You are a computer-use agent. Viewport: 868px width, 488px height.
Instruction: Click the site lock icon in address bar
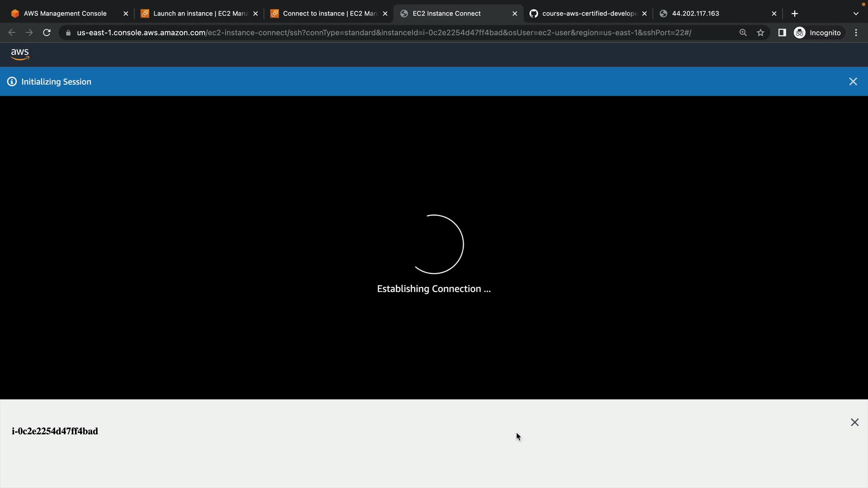pyautogui.click(x=68, y=33)
